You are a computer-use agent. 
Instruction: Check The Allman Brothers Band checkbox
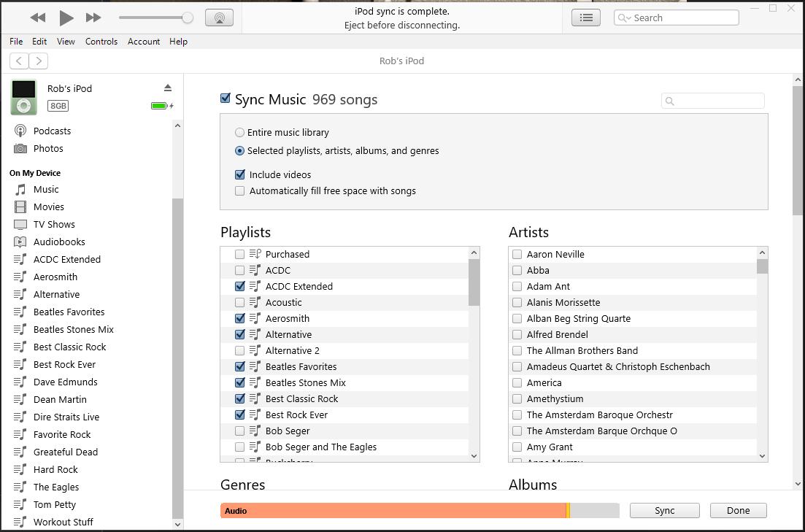[x=517, y=351]
